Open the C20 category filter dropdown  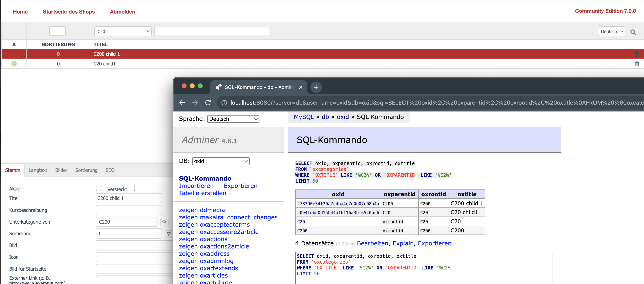click(123, 32)
